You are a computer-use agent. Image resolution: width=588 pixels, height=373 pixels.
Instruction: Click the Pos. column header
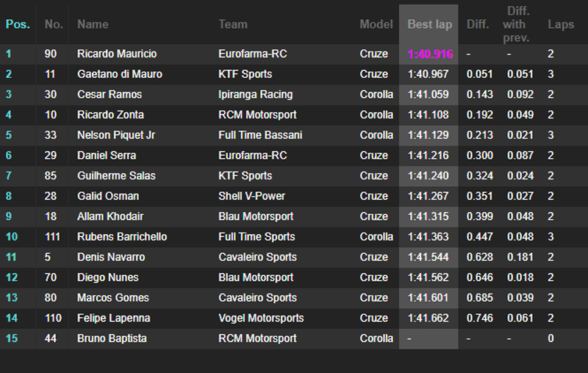[x=18, y=24]
